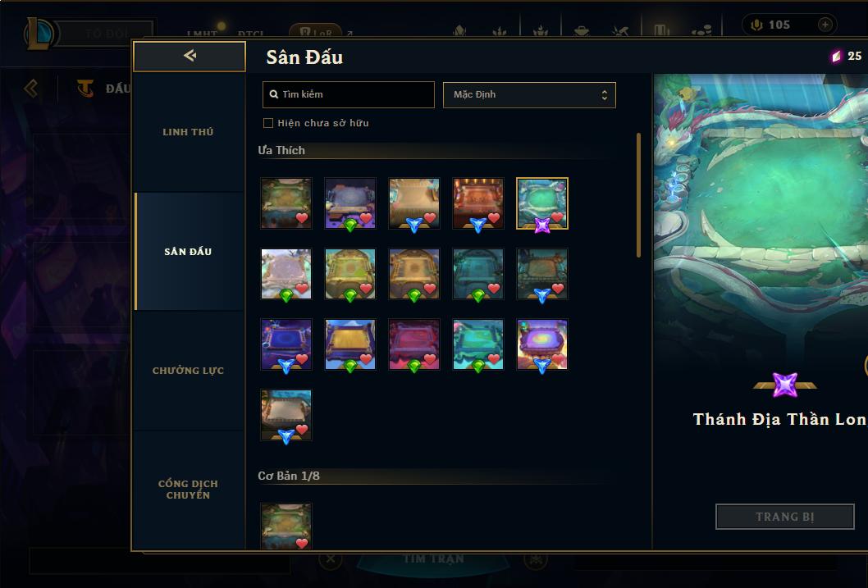Click the Trang Bị button
Image resolution: width=868 pixels, height=588 pixels.
(784, 517)
